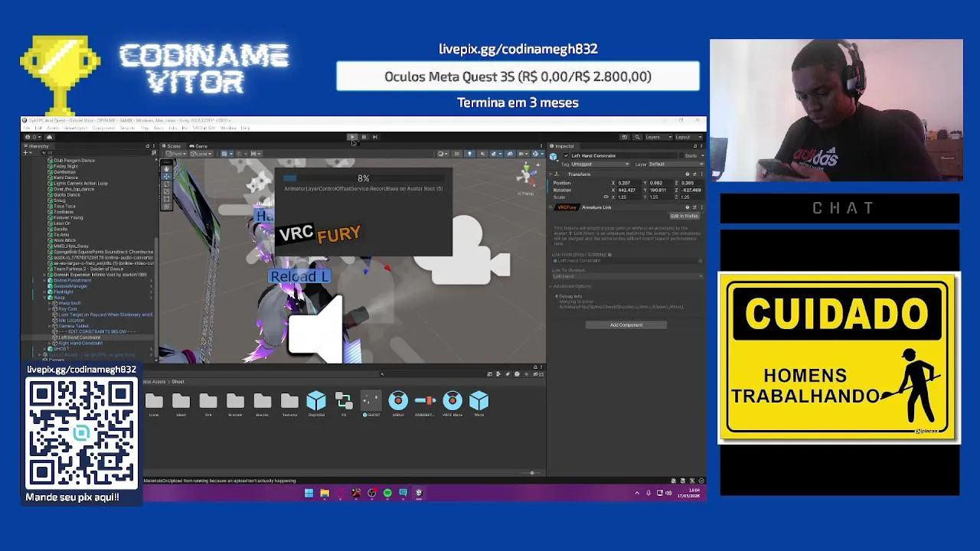Open the undo history icon
Screen dimensions: 980x551
click(x=625, y=137)
